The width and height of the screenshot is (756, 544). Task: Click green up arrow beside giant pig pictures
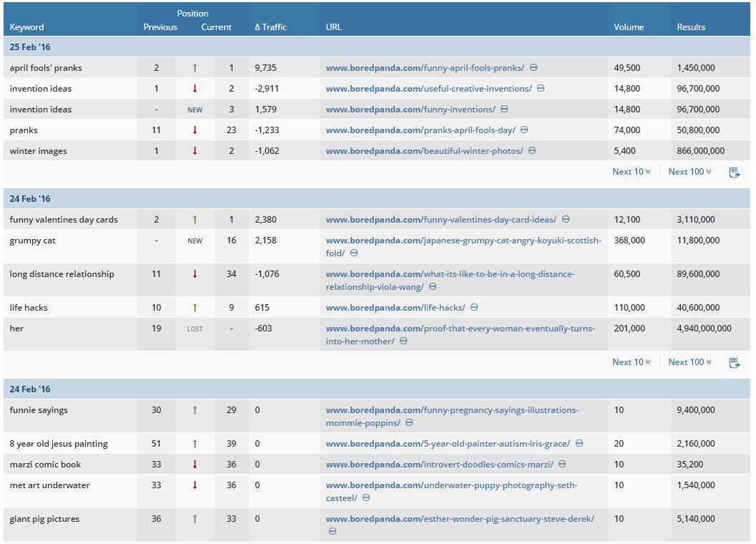[x=195, y=519]
